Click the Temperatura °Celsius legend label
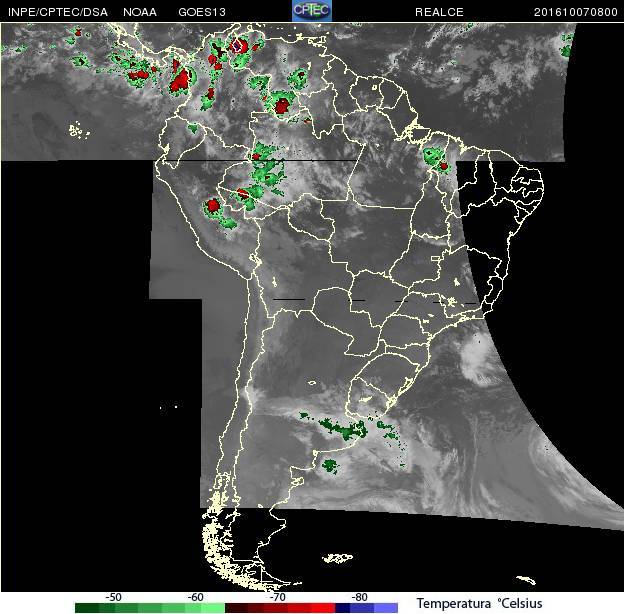Viewport: 624px width, 614px height. (479, 603)
